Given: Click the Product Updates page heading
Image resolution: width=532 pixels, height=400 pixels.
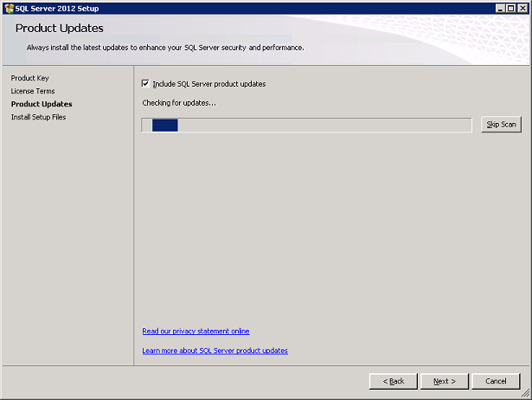Looking at the screenshot, I should pos(60,29).
